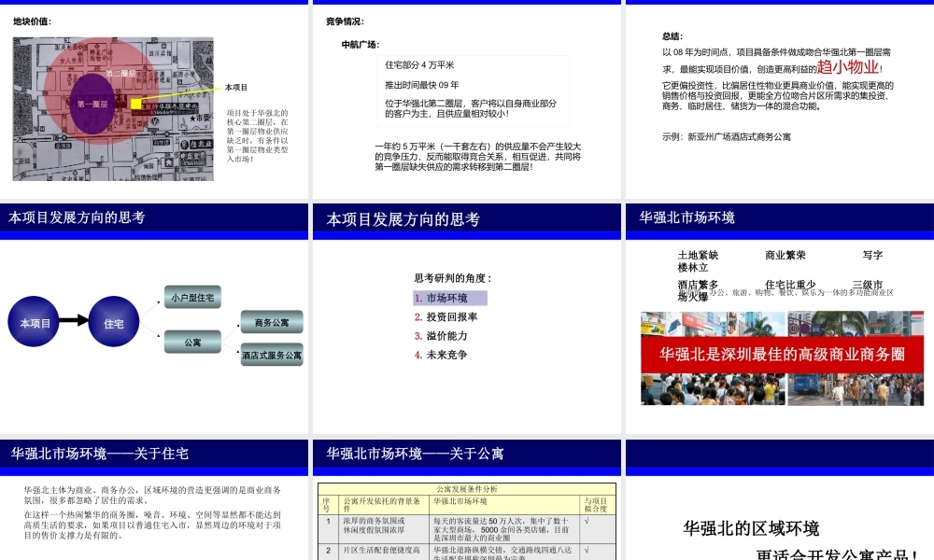
Task: Click the 华强北市场环境 slide header
Action: coord(686,217)
